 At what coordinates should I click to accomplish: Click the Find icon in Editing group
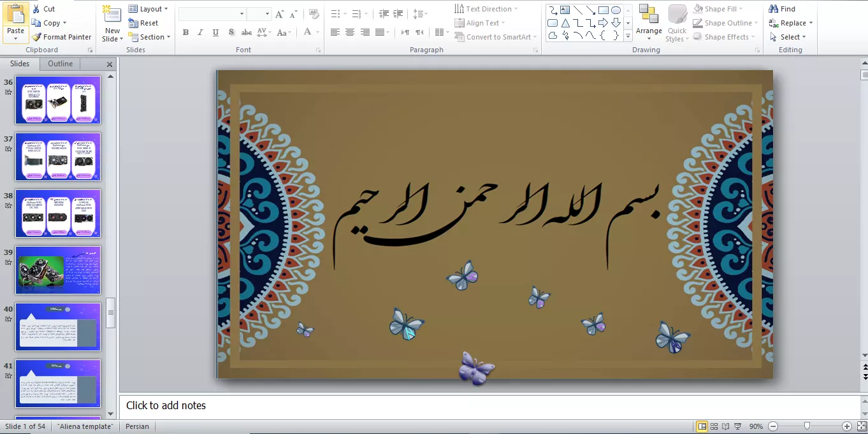774,9
